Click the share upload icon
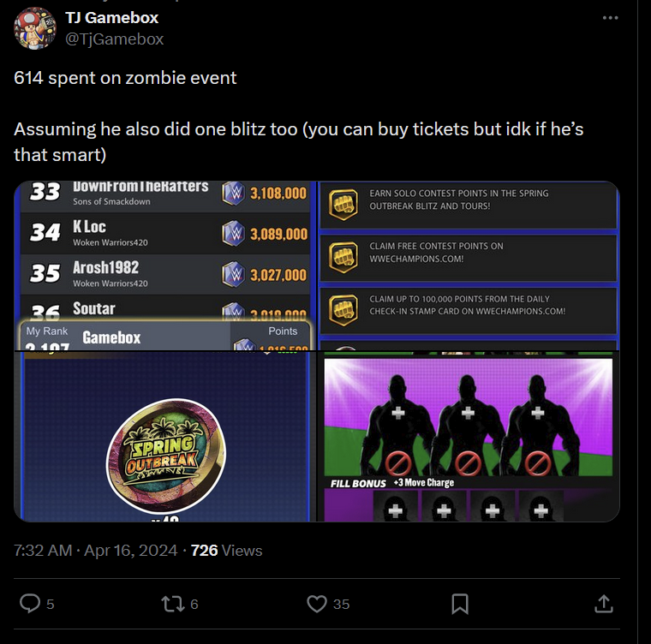This screenshot has width=651, height=644. pos(603,604)
